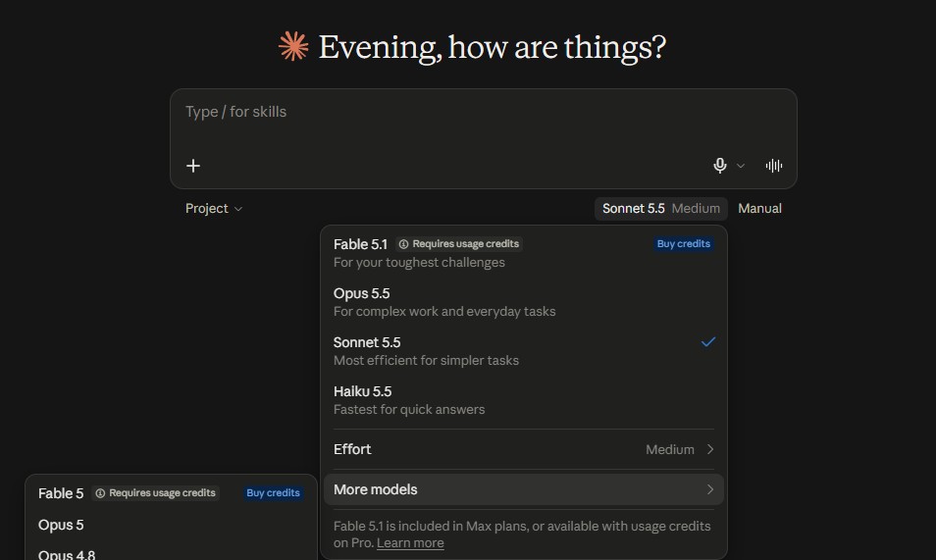This screenshot has width=936, height=560.
Task: Click Buy credits next to Fable 5.1
Action: click(x=684, y=243)
